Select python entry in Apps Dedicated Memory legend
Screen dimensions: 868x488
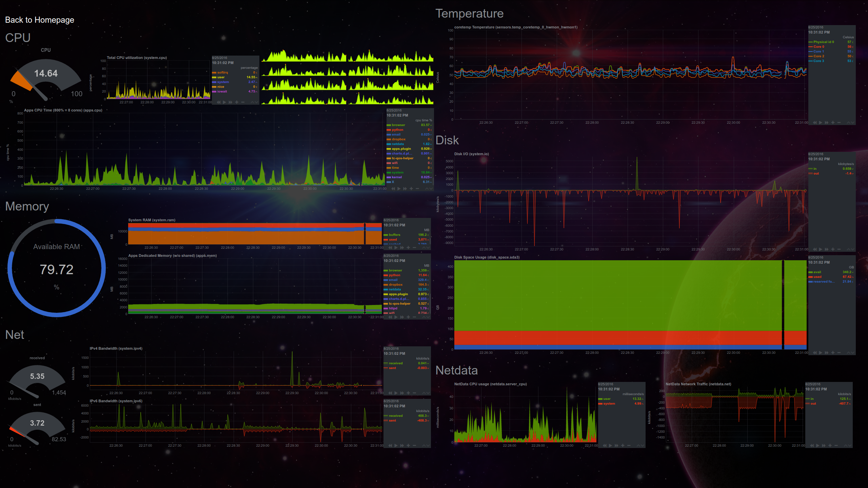[x=394, y=275]
